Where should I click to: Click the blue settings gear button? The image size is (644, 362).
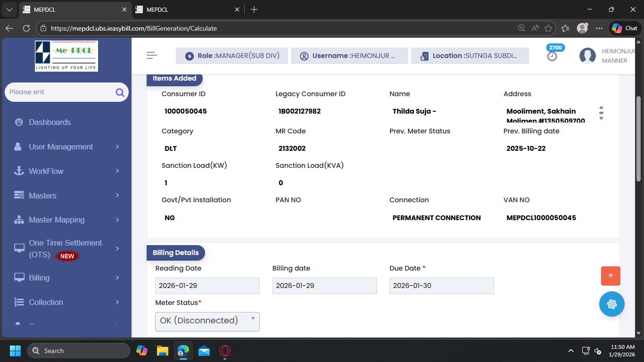pos(612,304)
